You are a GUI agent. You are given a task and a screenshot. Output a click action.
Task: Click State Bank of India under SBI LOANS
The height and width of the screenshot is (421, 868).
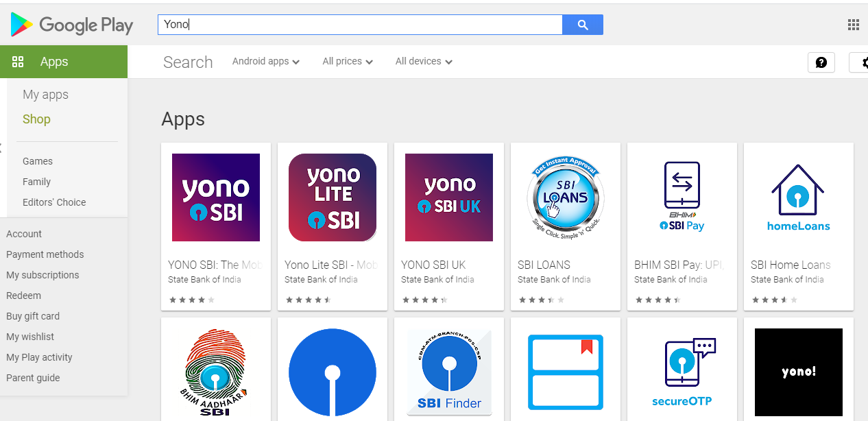[554, 280]
